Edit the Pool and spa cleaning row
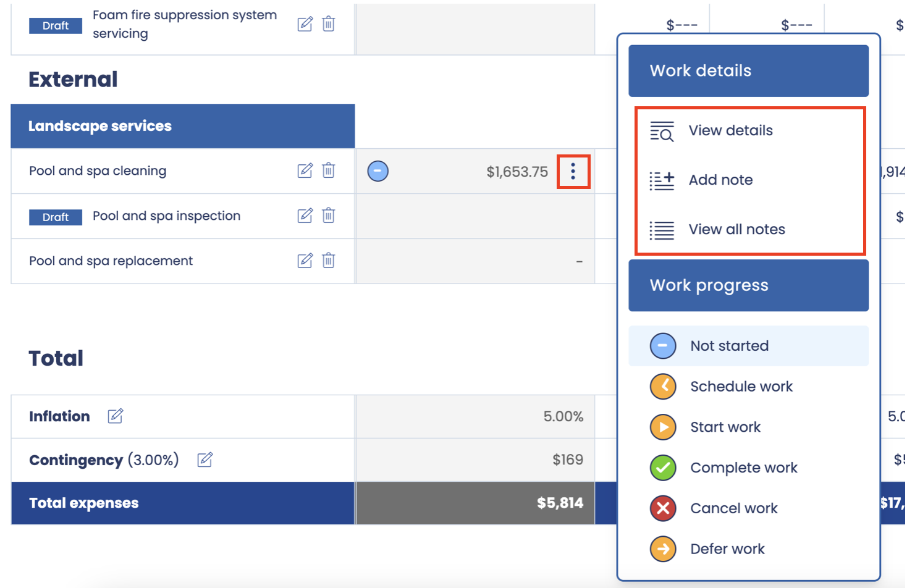The width and height of the screenshot is (907, 588). 305,170
